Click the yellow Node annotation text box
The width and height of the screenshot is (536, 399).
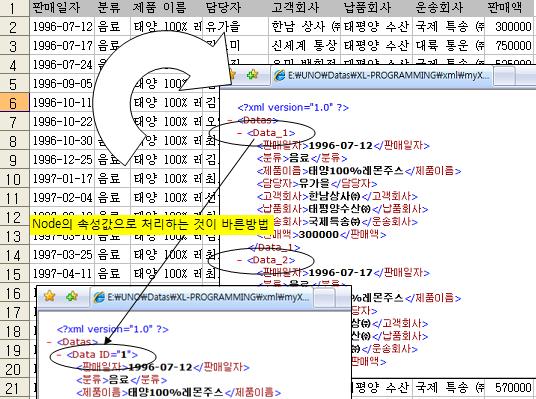[x=150, y=225]
